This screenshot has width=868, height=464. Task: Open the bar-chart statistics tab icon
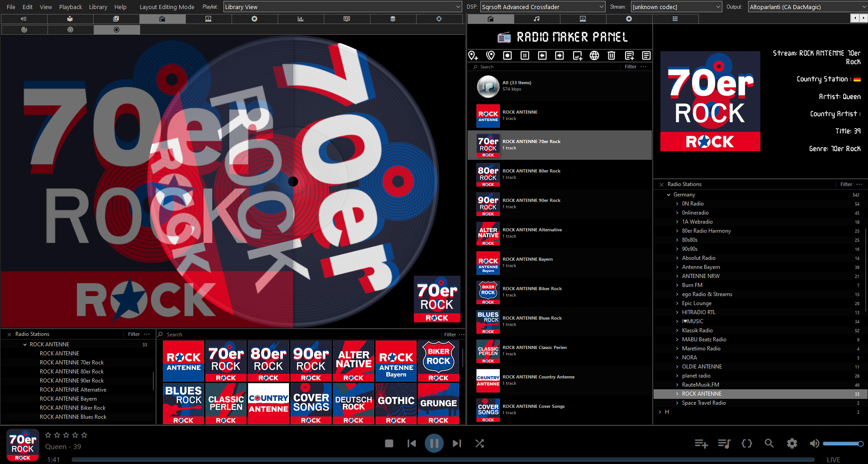click(x=301, y=19)
